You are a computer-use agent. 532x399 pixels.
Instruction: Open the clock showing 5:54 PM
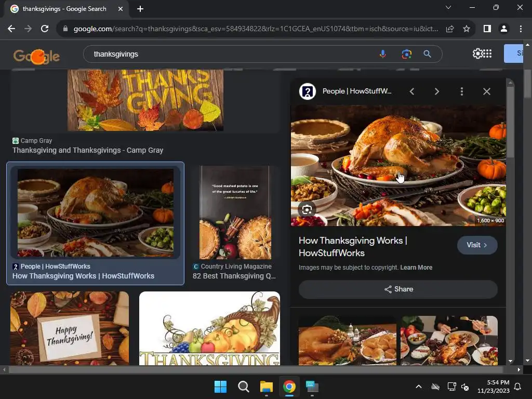click(494, 387)
